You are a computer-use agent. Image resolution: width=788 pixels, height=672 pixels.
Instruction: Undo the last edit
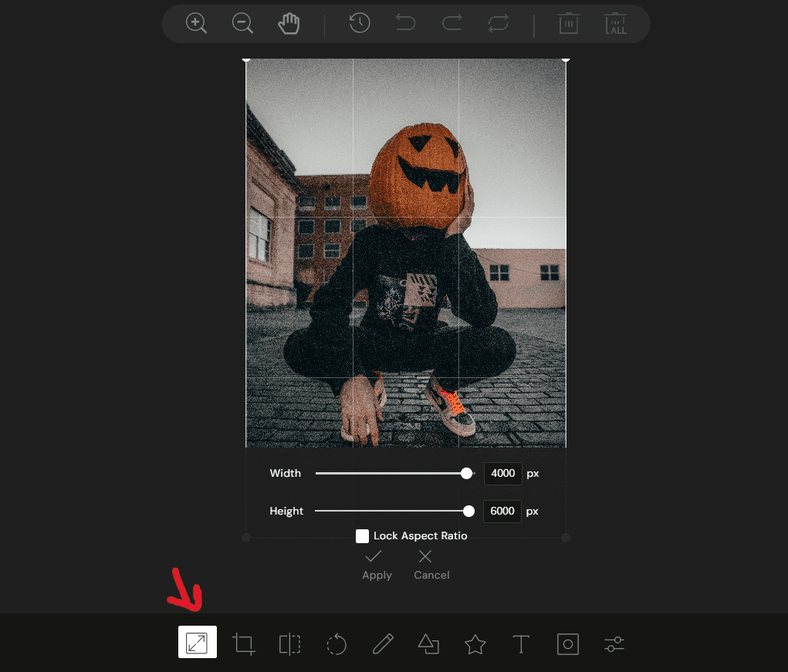click(x=405, y=23)
